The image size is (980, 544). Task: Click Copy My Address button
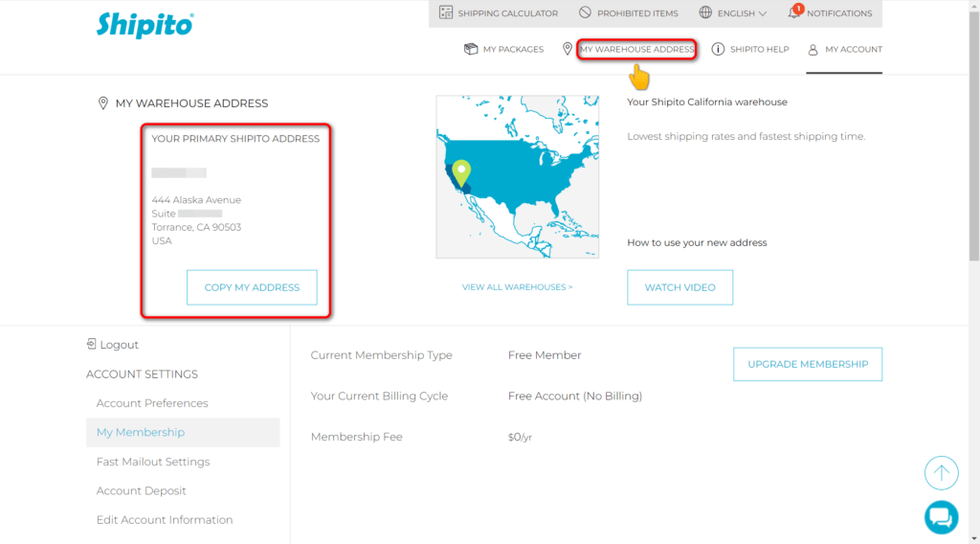[x=252, y=287]
